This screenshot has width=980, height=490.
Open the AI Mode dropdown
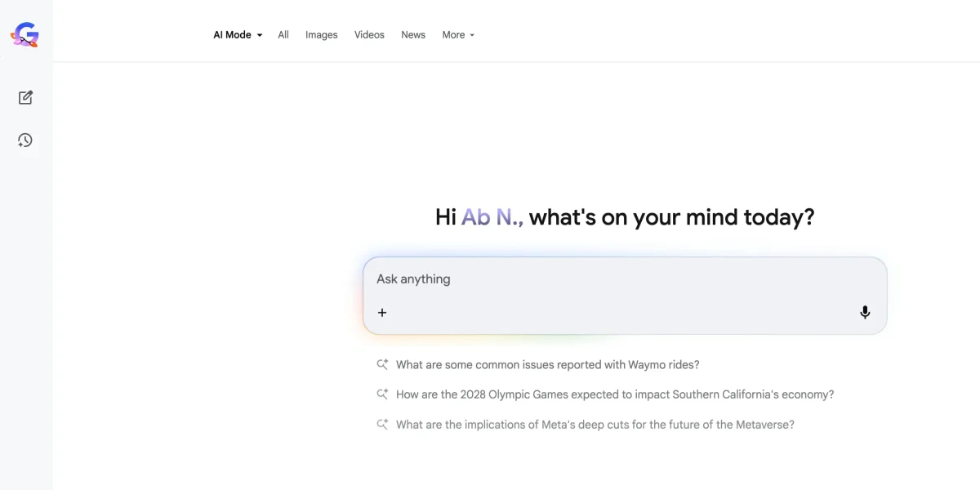[232, 34]
